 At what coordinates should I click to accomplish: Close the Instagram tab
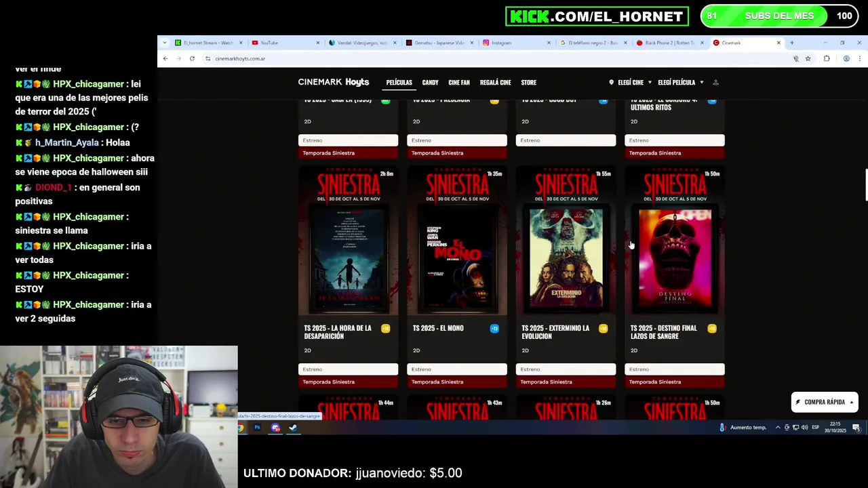[549, 43]
